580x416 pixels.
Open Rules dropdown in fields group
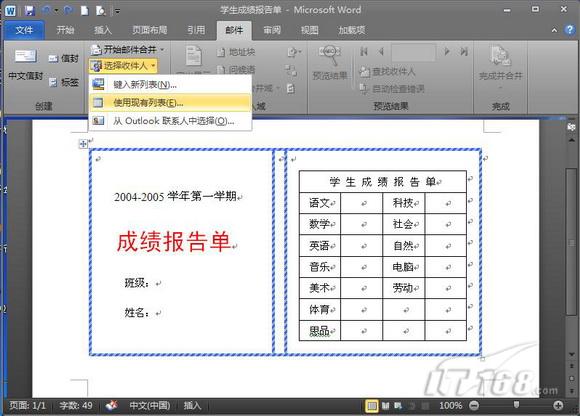pos(294,52)
